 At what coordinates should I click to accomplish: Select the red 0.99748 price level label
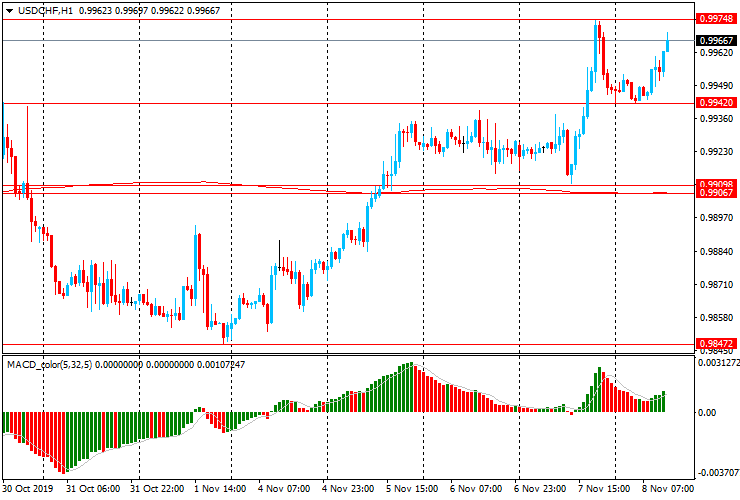pyautogui.click(x=714, y=19)
